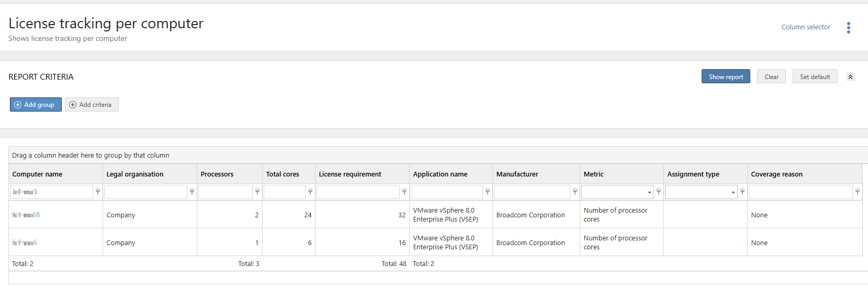Click the 'Total: 48' footer value

394,264
